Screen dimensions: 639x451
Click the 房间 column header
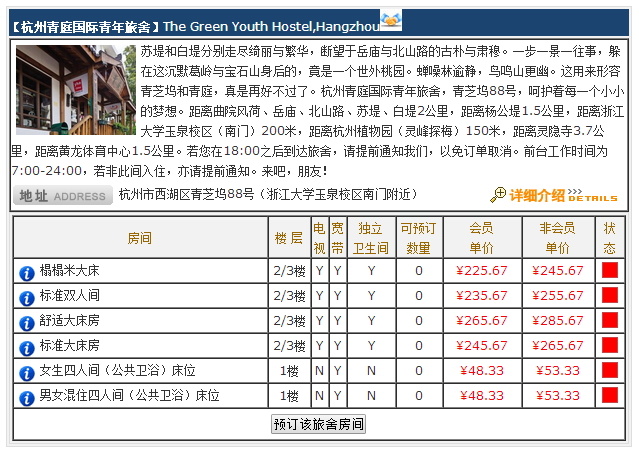(x=140, y=238)
